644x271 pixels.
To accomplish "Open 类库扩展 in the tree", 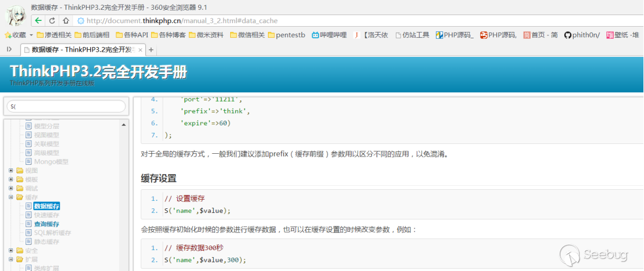I will coord(46,268).
